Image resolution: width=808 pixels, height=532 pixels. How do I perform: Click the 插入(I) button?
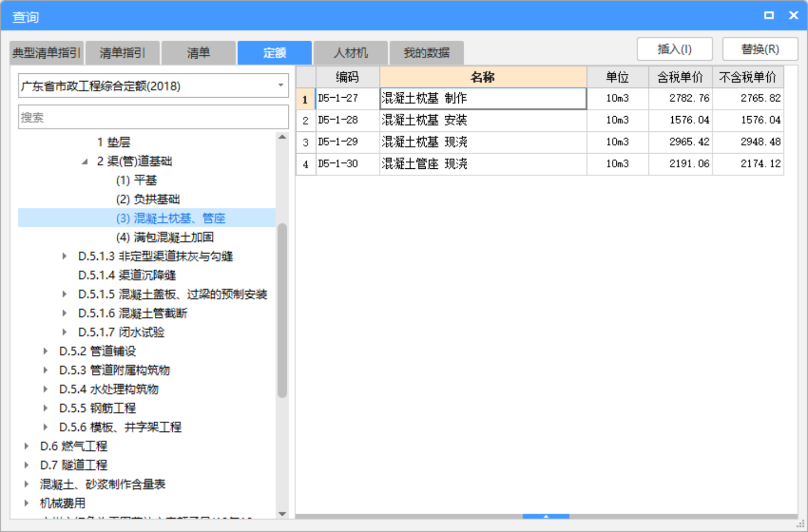[x=675, y=49]
